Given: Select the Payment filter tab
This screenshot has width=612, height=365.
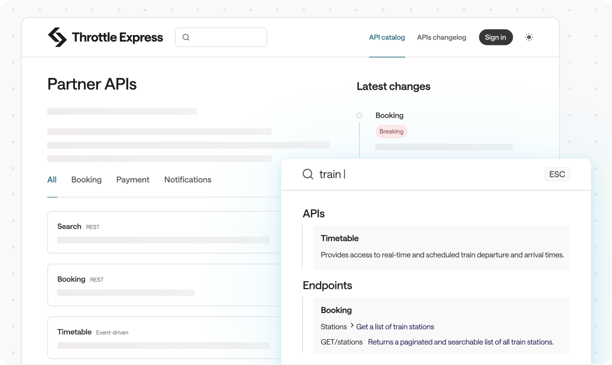Looking at the screenshot, I should click(133, 180).
